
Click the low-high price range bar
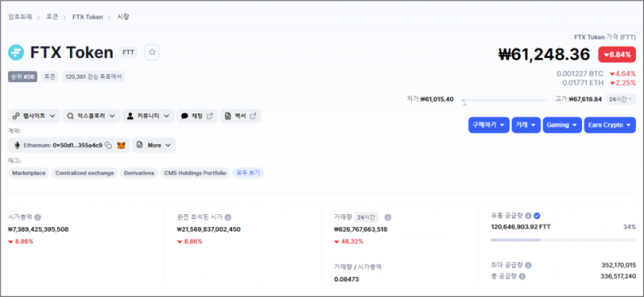[505, 101]
